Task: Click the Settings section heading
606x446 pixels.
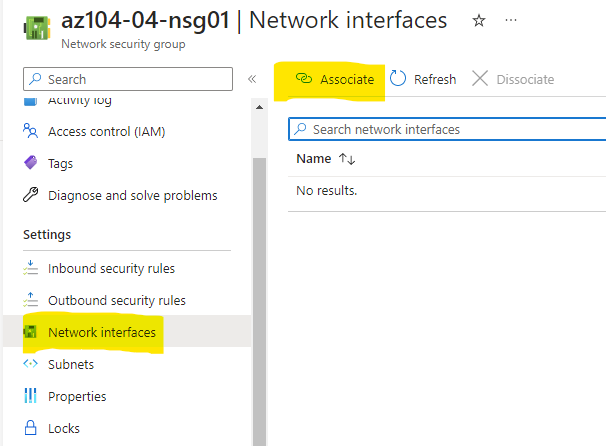Action: tap(47, 235)
